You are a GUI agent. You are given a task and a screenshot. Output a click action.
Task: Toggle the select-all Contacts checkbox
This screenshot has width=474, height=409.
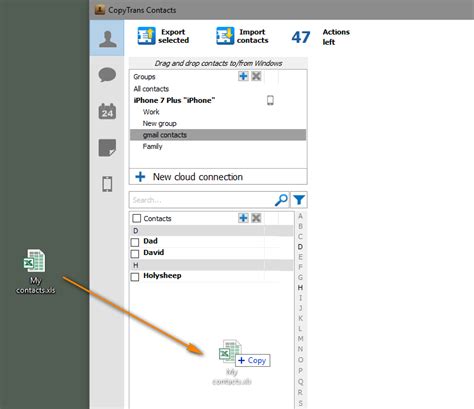[136, 218]
